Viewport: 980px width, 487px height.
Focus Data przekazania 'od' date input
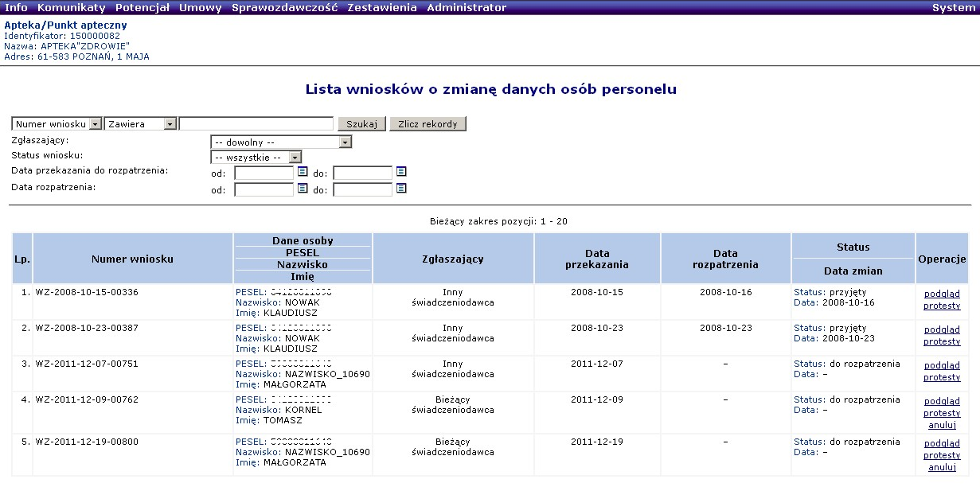click(264, 172)
